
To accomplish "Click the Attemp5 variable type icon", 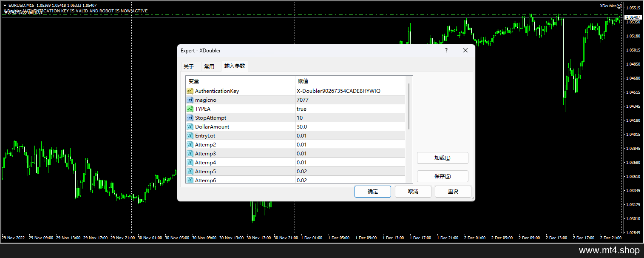I will tap(190, 172).
